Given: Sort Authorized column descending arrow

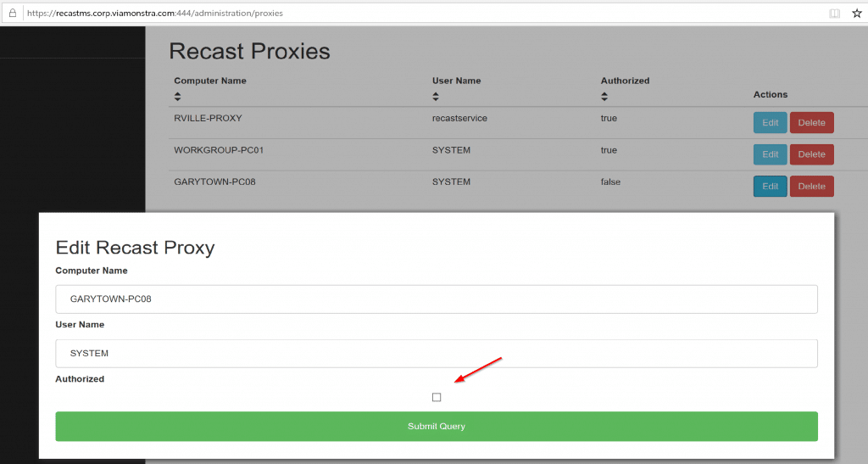Looking at the screenshot, I should point(604,99).
